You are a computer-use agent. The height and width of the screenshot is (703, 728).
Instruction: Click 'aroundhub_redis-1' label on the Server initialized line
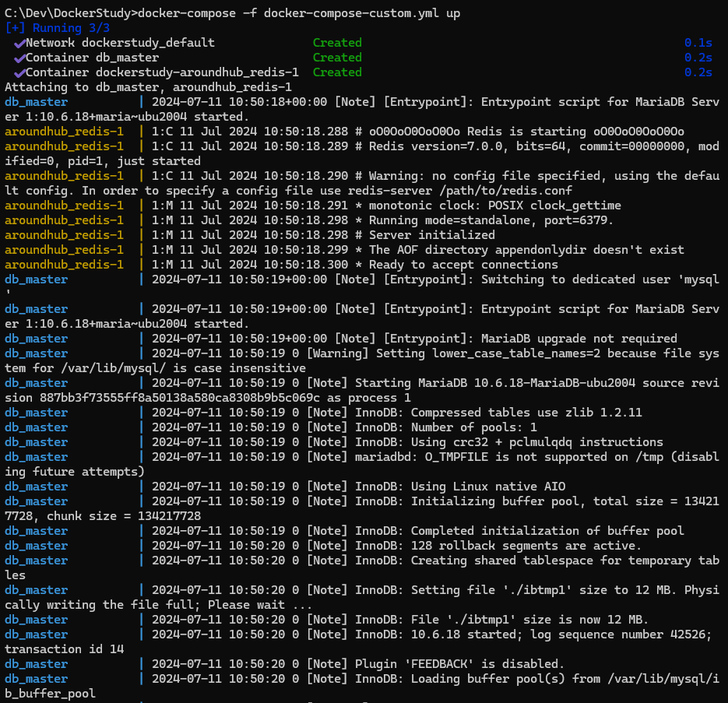(64, 235)
